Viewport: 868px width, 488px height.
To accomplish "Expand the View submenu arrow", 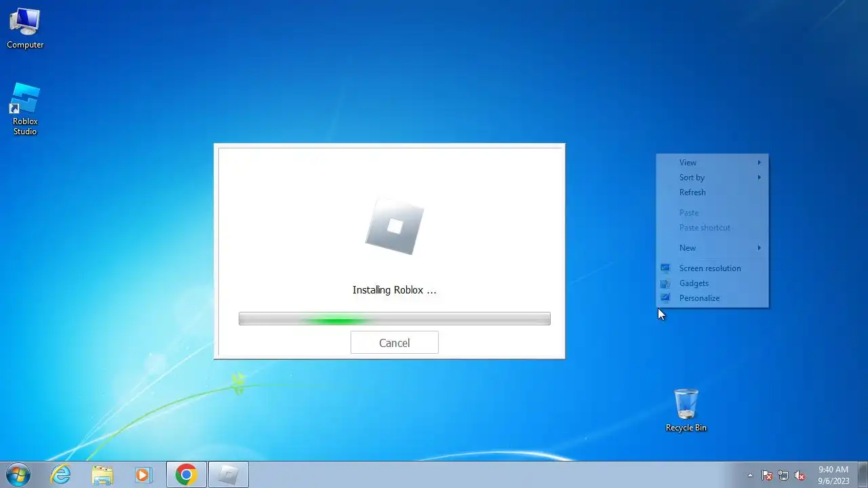I will tap(759, 163).
